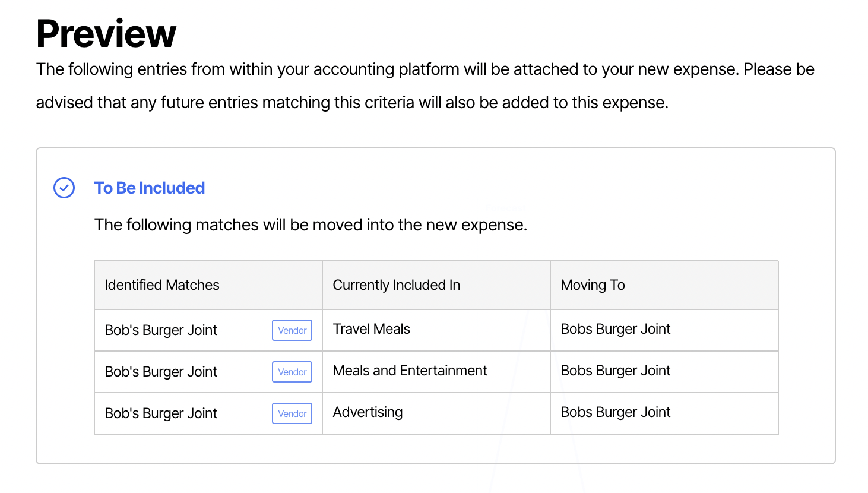Click the accounting platform description paragraph
Image resolution: width=868 pixels, height=493 pixels.
425,86
